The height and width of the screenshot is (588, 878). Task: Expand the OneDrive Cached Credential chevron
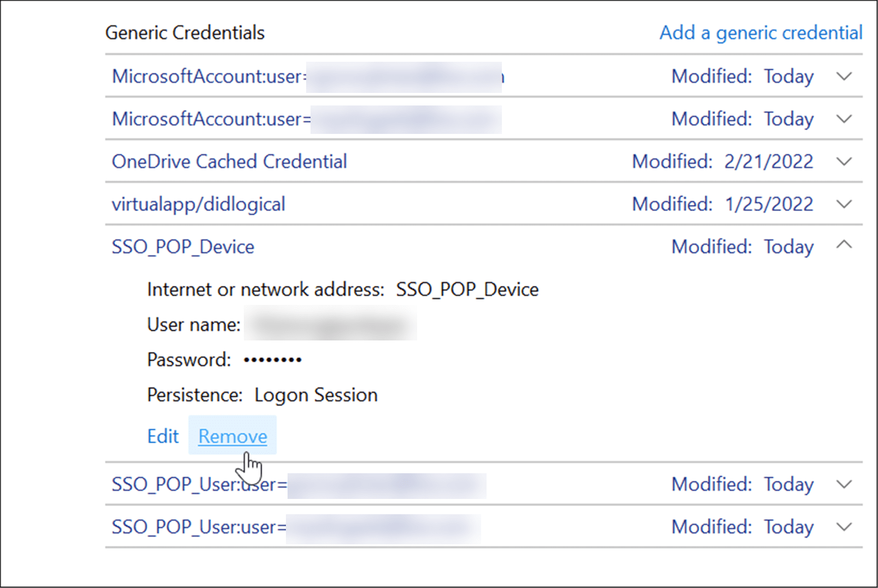coord(844,162)
